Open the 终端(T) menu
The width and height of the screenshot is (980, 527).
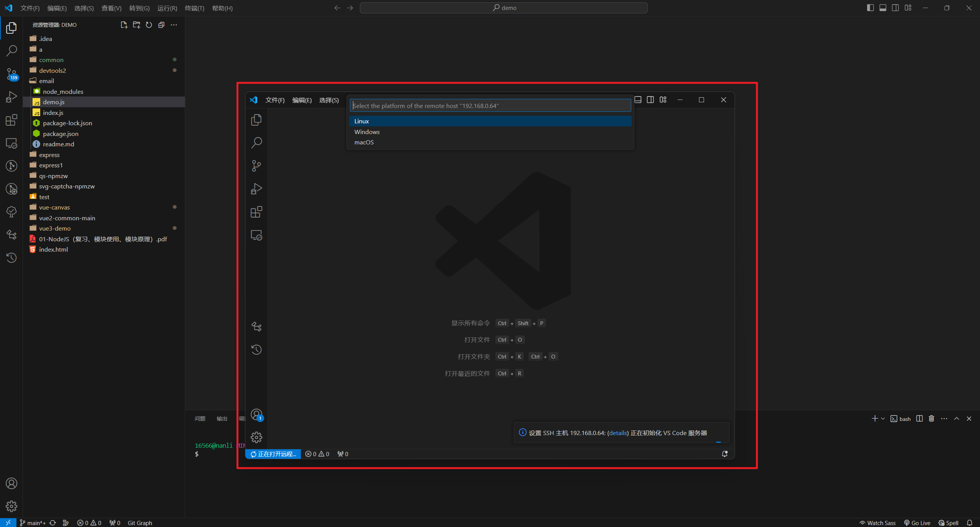[x=194, y=8]
